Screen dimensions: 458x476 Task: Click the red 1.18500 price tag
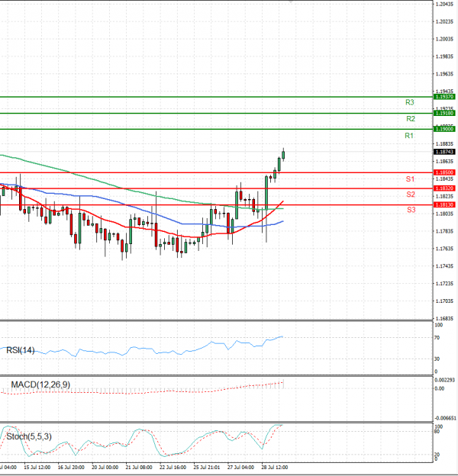443,173
